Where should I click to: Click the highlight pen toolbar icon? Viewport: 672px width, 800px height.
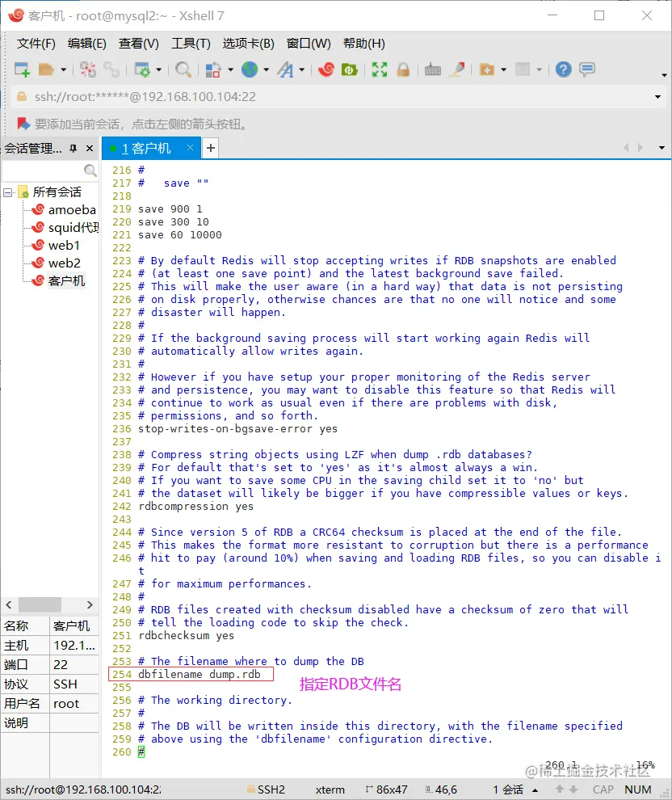457,69
